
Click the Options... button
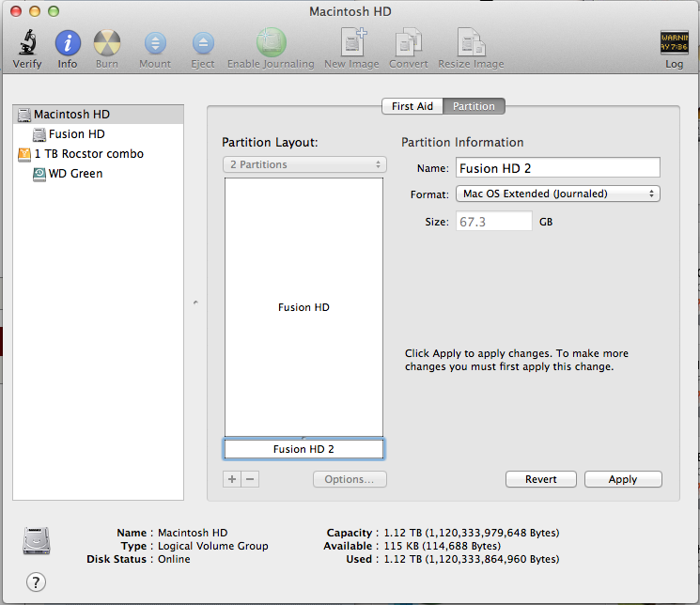tap(350, 479)
